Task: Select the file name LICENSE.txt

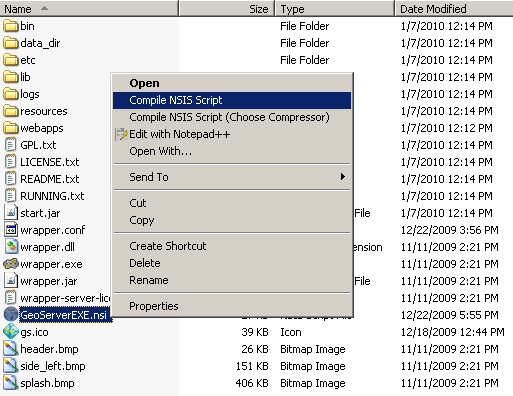Action: (50, 162)
